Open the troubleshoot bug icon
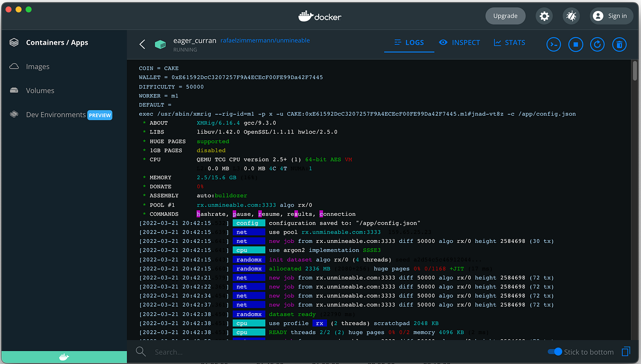641x364 pixels. click(571, 16)
